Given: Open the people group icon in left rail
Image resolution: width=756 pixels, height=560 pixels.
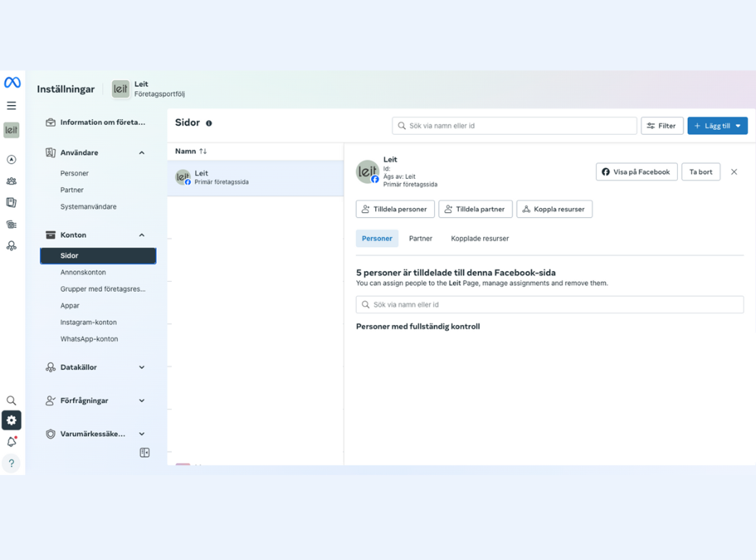Looking at the screenshot, I should [x=11, y=181].
